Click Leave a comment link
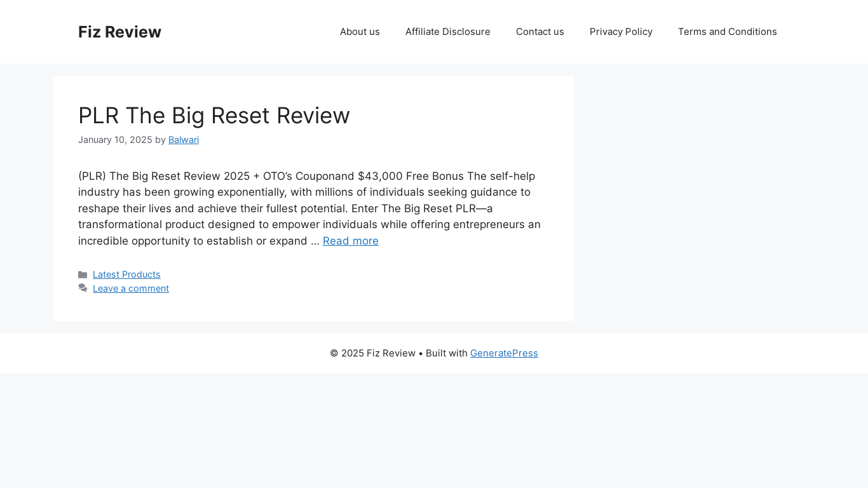This screenshot has height=488, width=868. click(131, 288)
